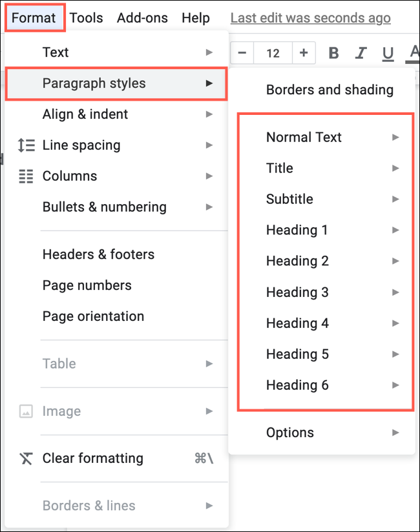This screenshot has height=532, width=420.
Task: Open the Help menu
Action: (196, 18)
